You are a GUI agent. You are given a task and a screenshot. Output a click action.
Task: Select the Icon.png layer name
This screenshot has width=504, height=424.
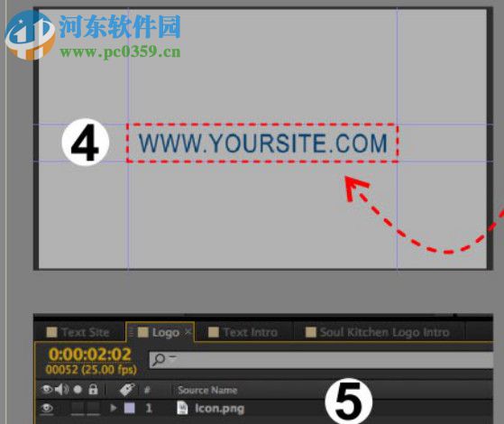(219, 409)
